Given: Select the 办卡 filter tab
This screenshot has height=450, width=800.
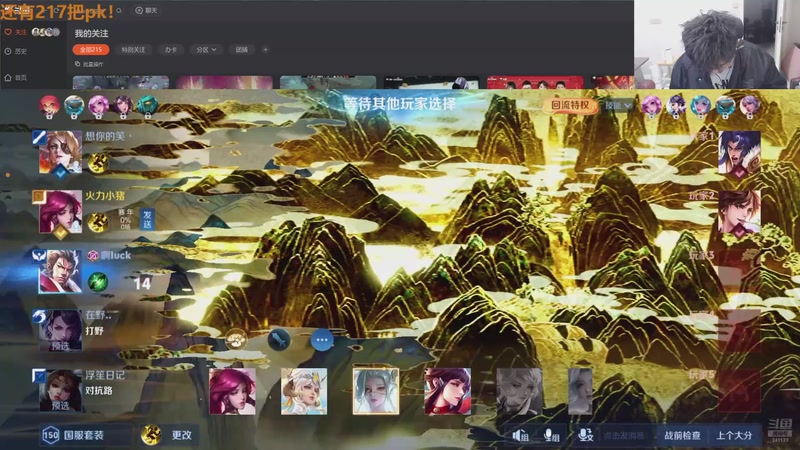Looking at the screenshot, I should coord(171,49).
